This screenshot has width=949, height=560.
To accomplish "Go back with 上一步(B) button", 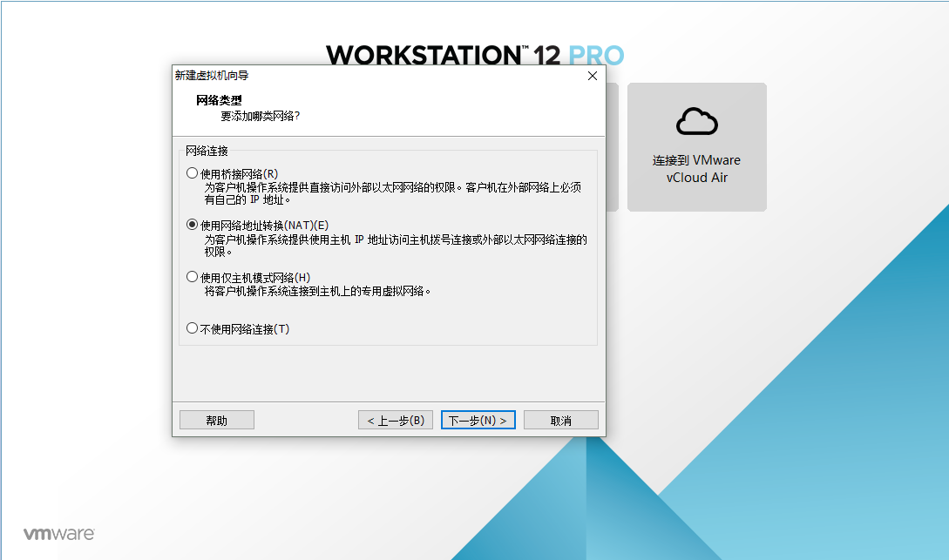I will (x=396, y=421).
